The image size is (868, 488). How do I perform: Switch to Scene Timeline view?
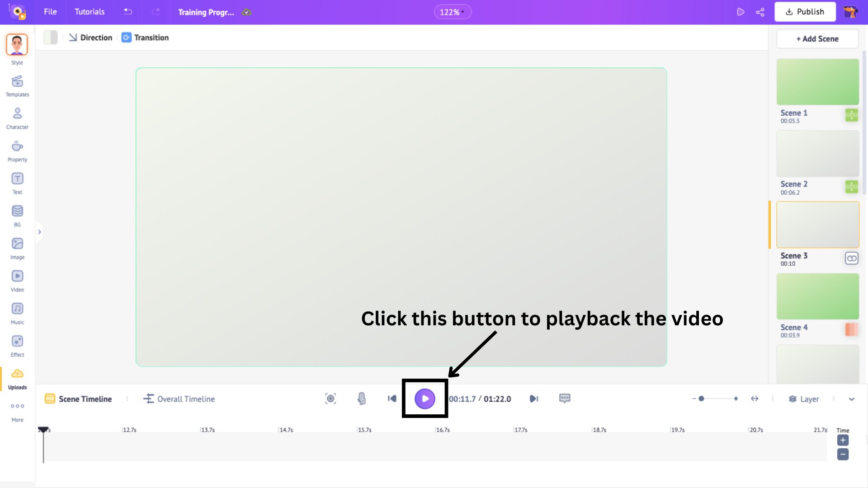coord(78,399)
